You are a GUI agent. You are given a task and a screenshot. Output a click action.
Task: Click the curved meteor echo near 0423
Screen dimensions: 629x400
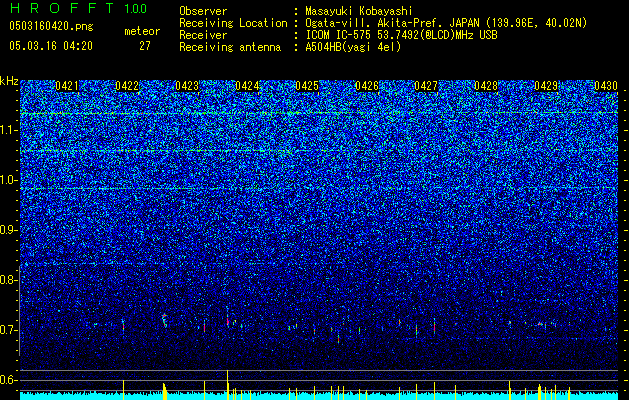(164, 320)
